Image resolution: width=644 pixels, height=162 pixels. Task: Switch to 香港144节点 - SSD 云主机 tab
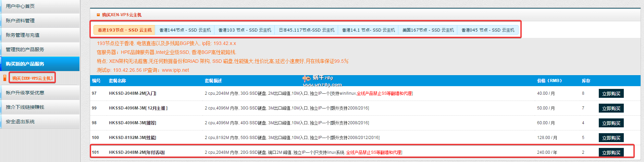pos(185,30)
